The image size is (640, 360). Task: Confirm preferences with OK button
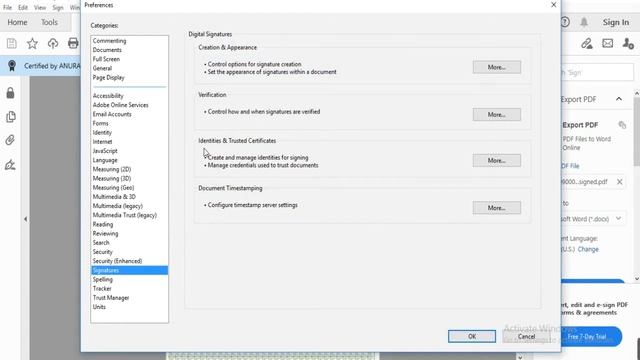tap(472, 336)
